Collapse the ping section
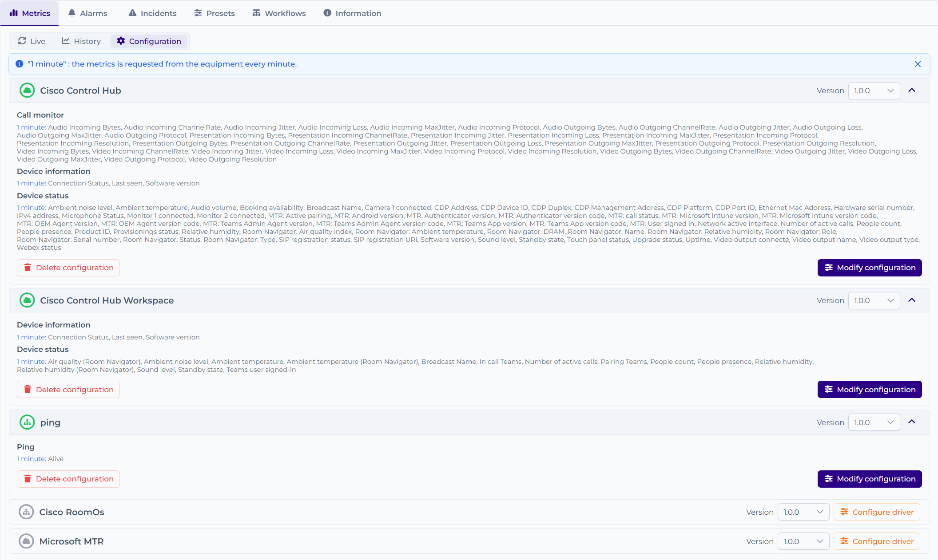The width and height of the screenshot is (938, 560). point(912,422)
